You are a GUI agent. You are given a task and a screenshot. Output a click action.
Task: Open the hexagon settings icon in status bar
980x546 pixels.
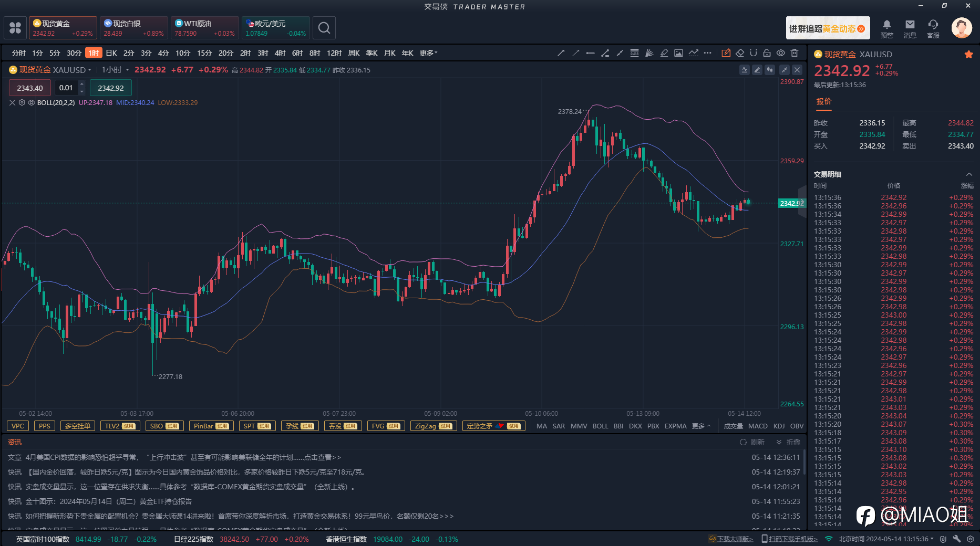click(x=970, y=539)
